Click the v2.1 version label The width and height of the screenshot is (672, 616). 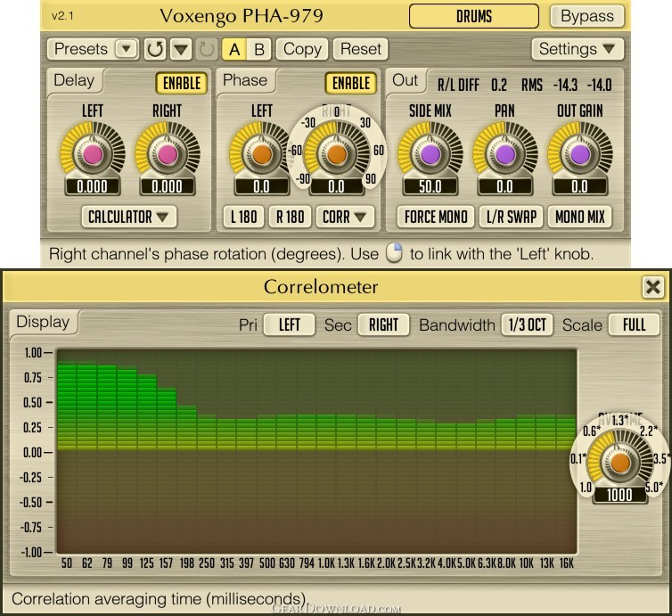(x=62, y=16)
